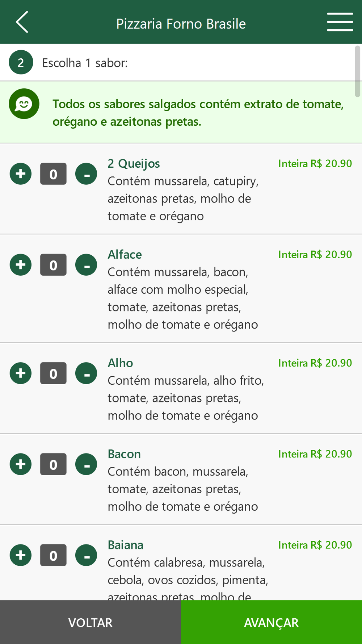Increase Alface flavor quantity
This screenshot has width=362, height=644.
click(21, 265)
